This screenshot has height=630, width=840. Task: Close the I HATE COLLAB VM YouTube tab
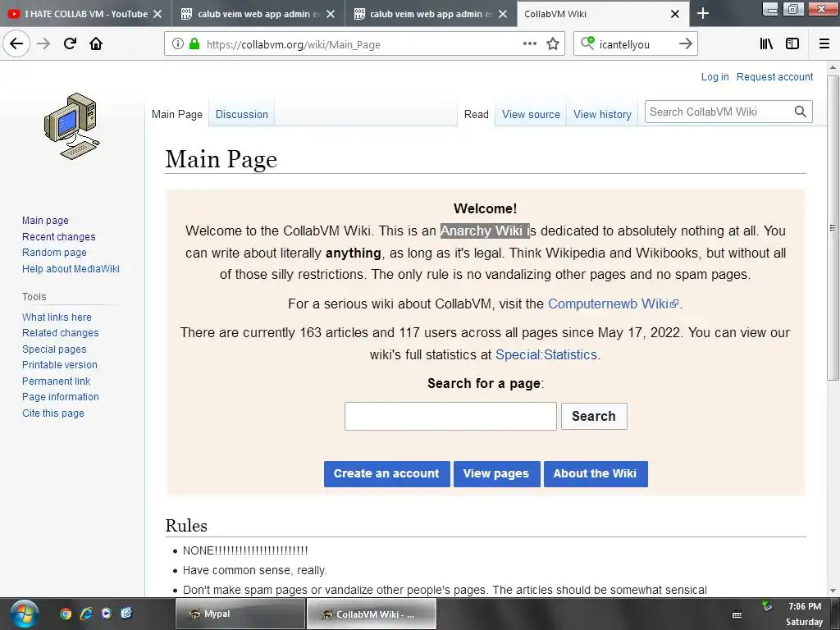tap(157, 14)
